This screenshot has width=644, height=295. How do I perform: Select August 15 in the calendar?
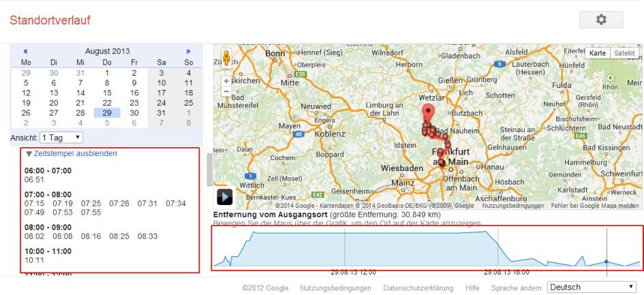tap(107, 93)
